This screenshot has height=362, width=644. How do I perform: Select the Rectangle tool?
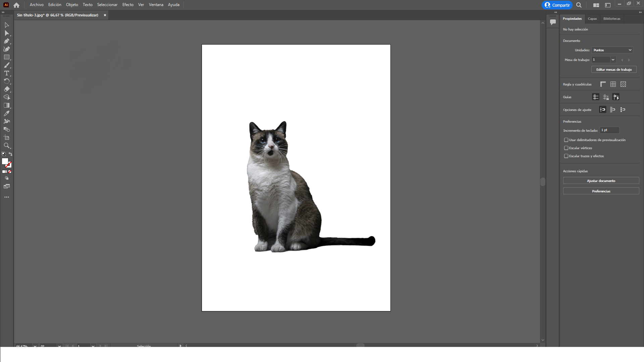coord(6,57)
